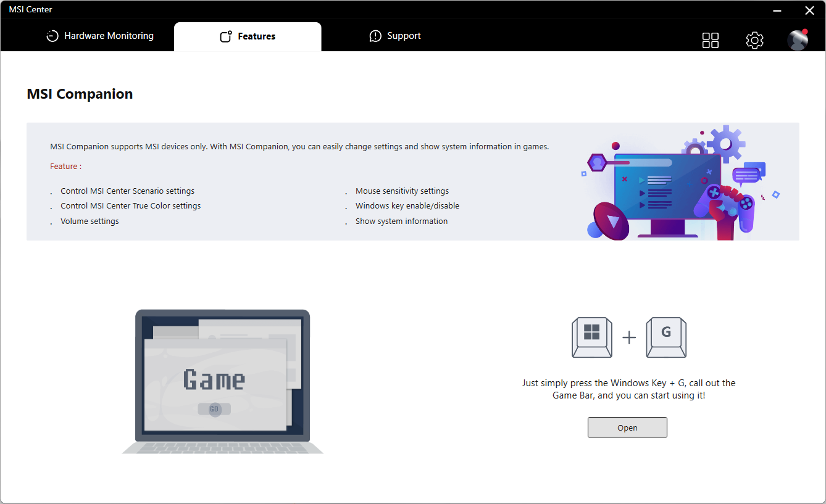Click the Features tab icon
Viewport: 826px width, 504px height.
coord(226,36)
